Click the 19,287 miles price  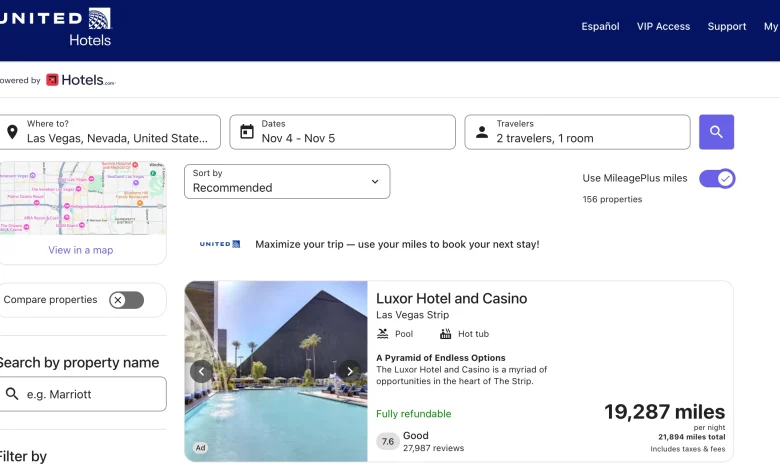click(x=665, y=412)
